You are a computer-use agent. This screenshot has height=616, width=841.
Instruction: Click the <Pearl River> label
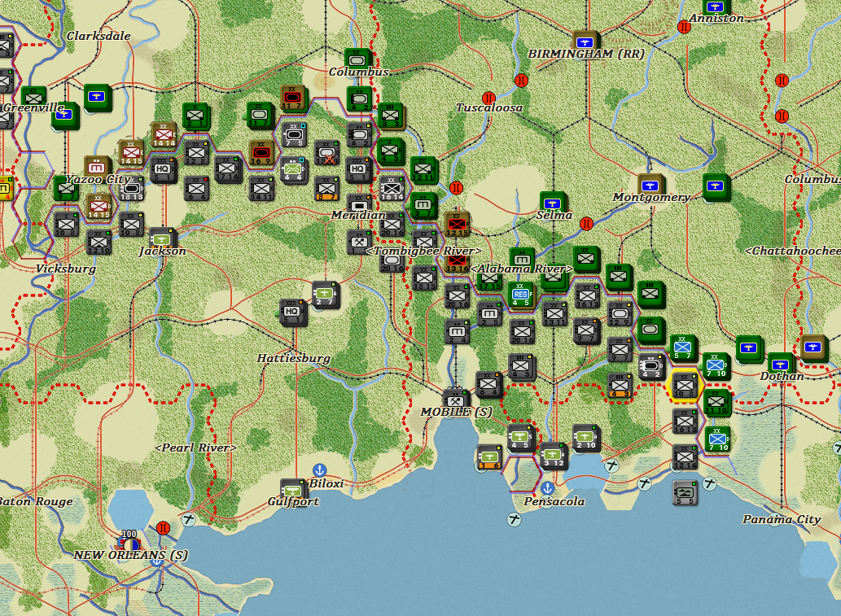[195, 448]
